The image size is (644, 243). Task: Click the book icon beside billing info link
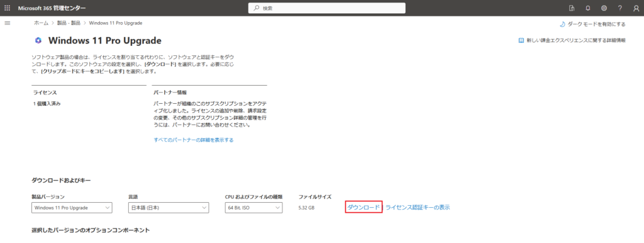point(521,40)
